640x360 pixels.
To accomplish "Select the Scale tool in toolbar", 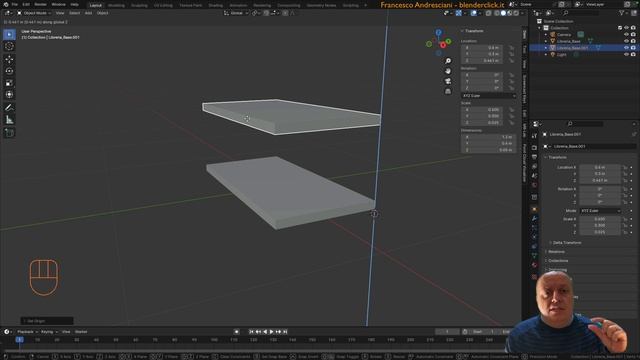I will pos(9,83).
